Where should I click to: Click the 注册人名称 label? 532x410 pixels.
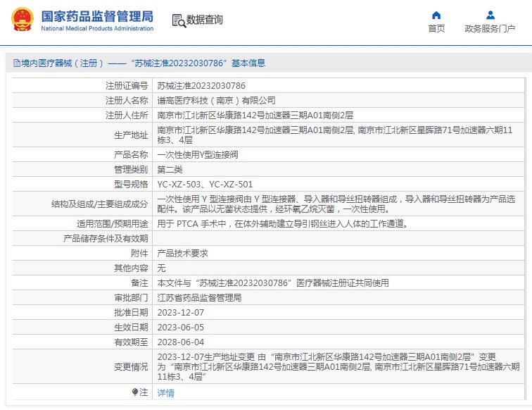tap(127, 101)
